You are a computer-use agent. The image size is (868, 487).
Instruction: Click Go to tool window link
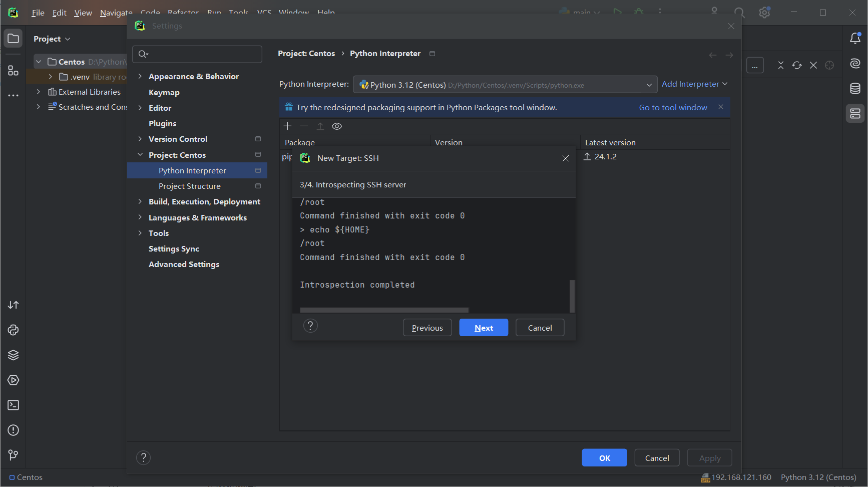click(x=673, y=107)
